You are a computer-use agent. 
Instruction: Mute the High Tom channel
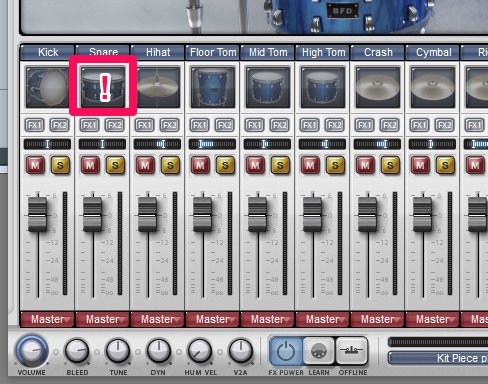tap(310, 165)
